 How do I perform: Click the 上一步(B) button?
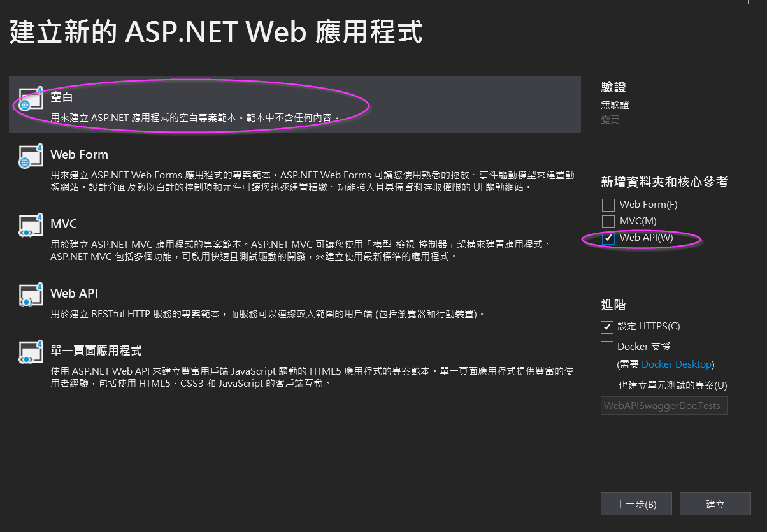[x=636, y=504]
